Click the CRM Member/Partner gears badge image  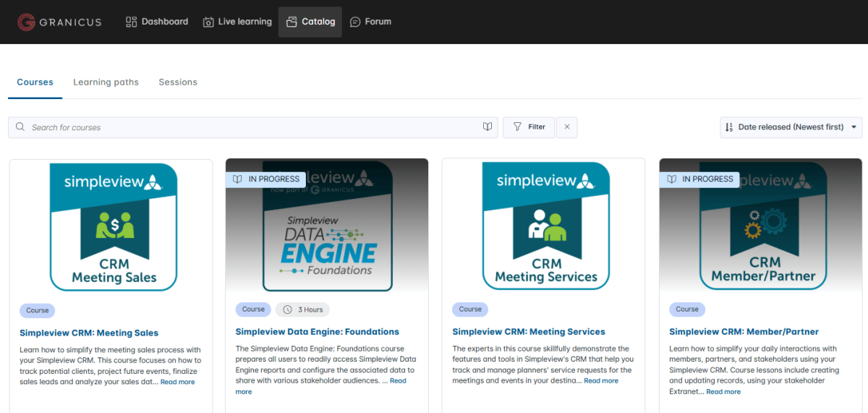coord(762,224)
